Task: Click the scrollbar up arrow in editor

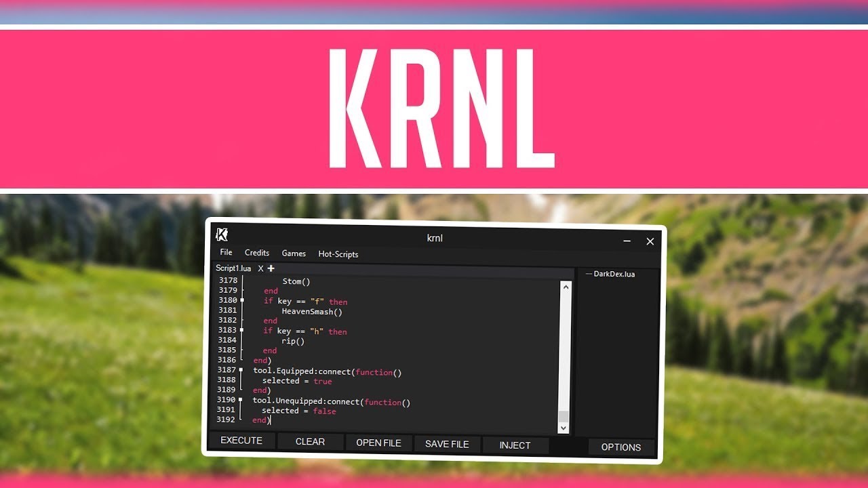Action: tap(564, 287)
